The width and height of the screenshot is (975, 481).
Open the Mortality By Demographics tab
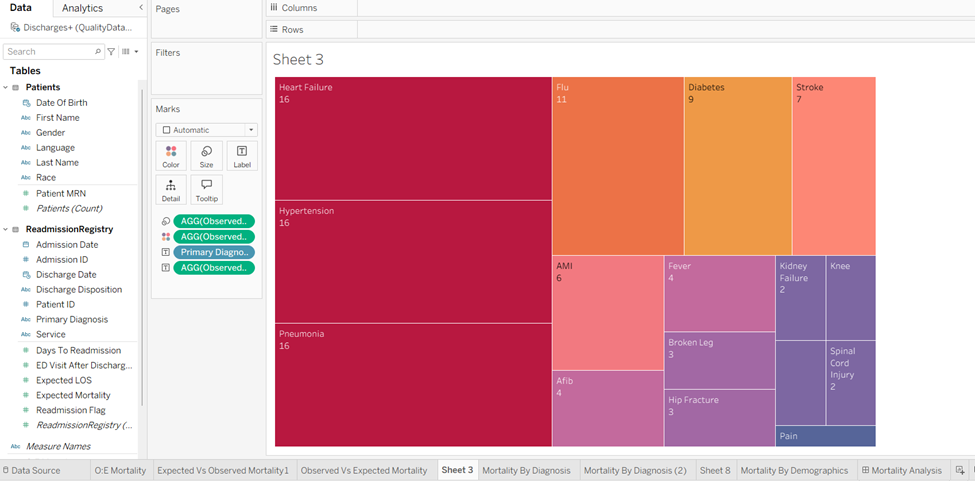794,470
